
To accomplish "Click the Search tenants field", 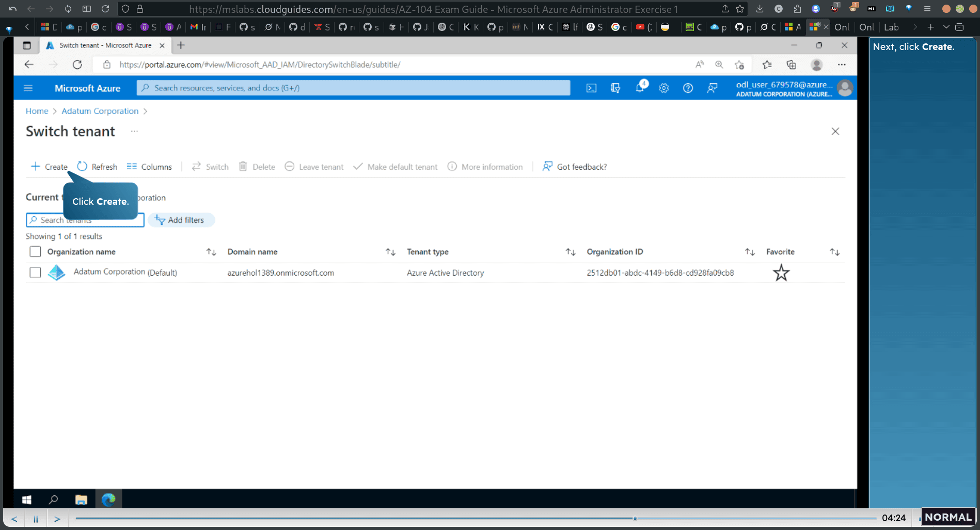I will (x=85, y=220).
